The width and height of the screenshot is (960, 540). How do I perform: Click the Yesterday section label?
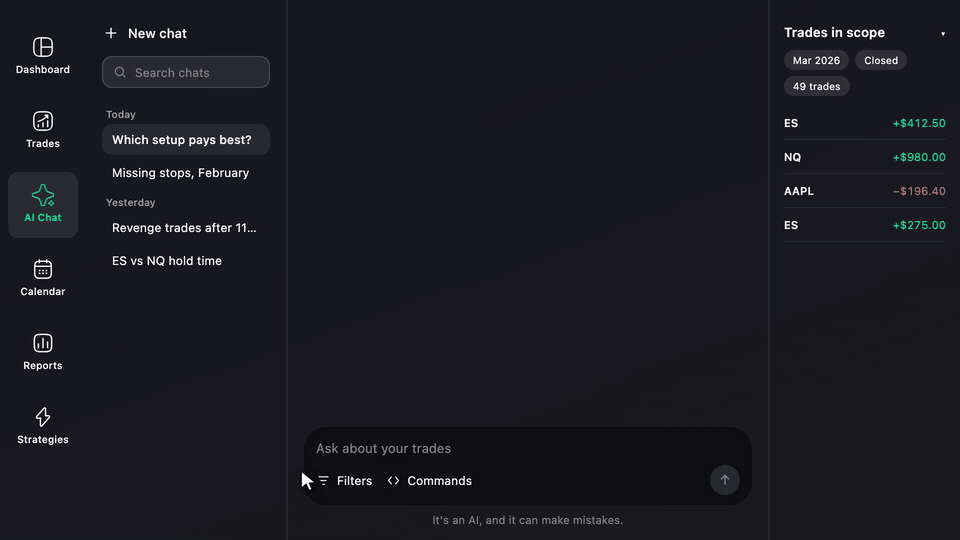coord(130,203)
